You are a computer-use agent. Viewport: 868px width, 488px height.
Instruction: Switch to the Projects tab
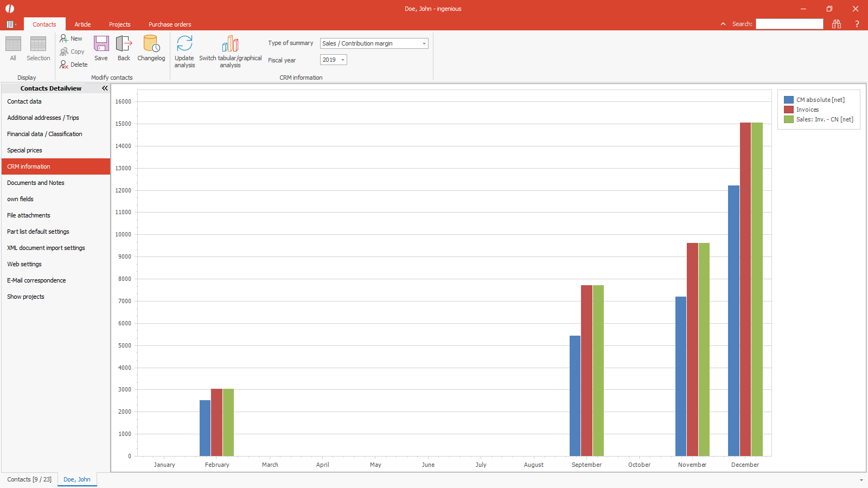click(x=119, y=24)
